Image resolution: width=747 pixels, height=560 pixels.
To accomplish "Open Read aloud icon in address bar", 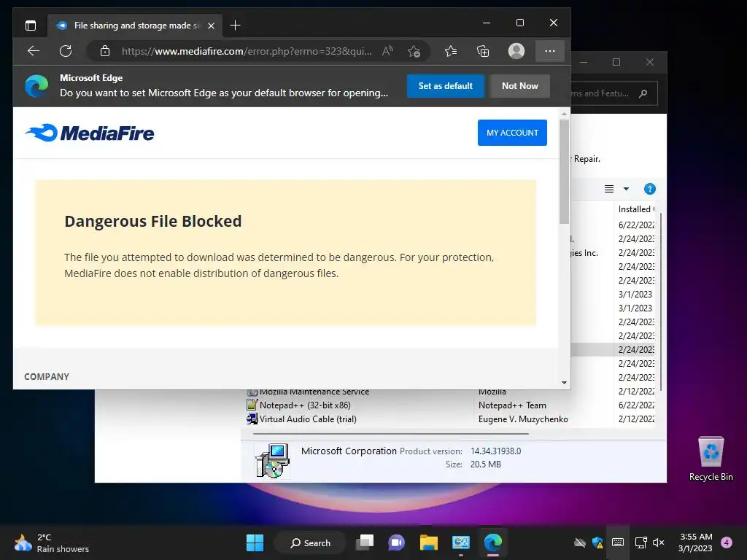I will point(387,51).
